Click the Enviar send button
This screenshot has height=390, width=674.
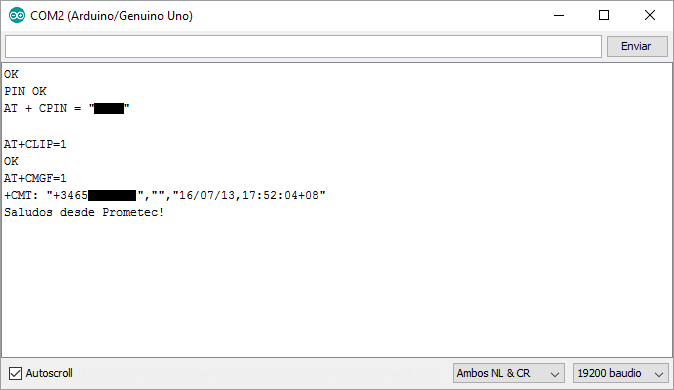tap(637, 46)
